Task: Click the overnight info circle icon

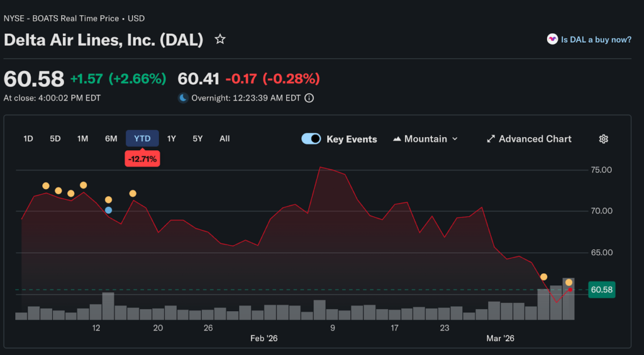Action: pos(309,98)
